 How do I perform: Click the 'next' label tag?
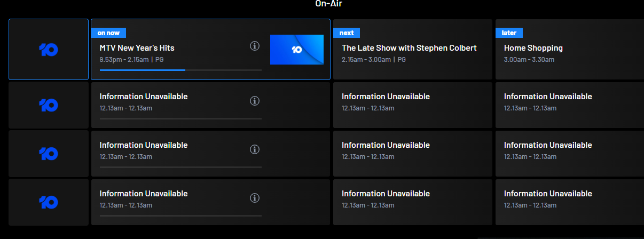point(347,33)
